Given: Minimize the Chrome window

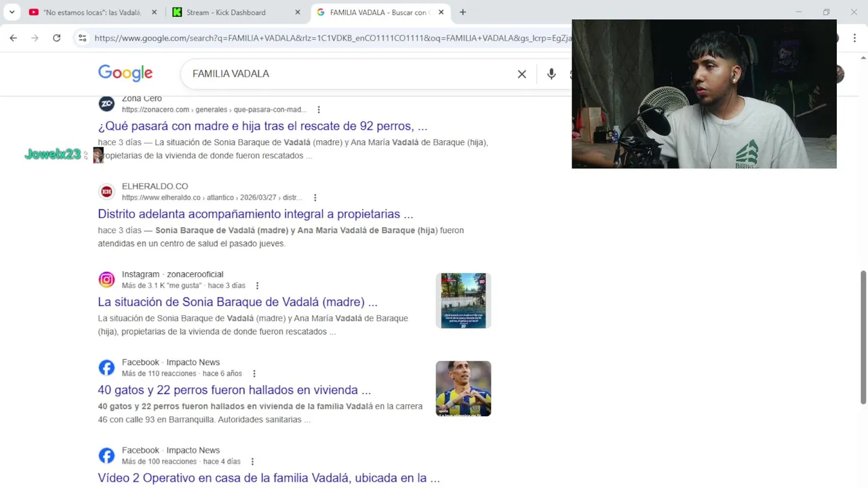Looking at the screenshot, I should 798,12.
